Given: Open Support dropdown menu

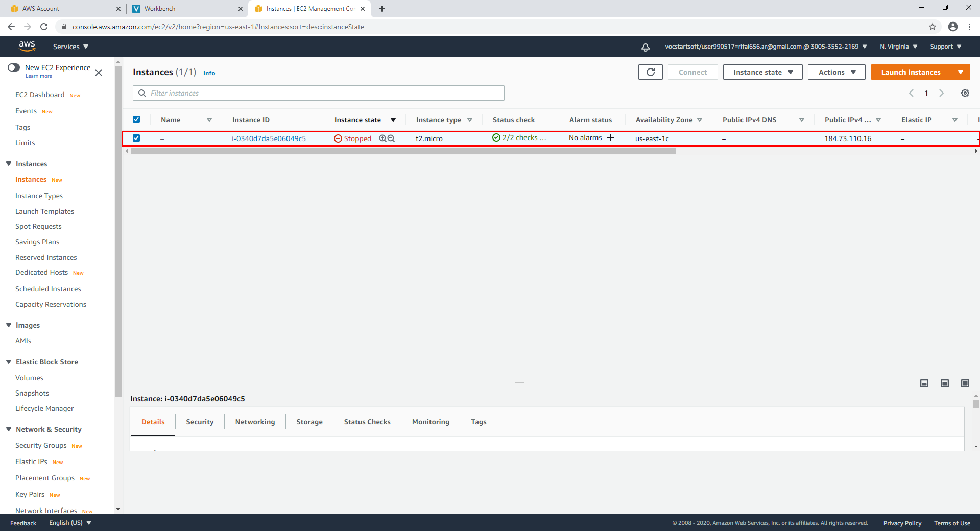Looking at the screenshot, I should click(x=945, y=47).
